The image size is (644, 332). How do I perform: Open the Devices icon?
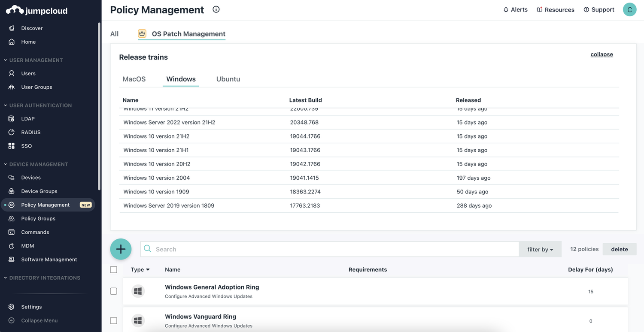[12, 178]
